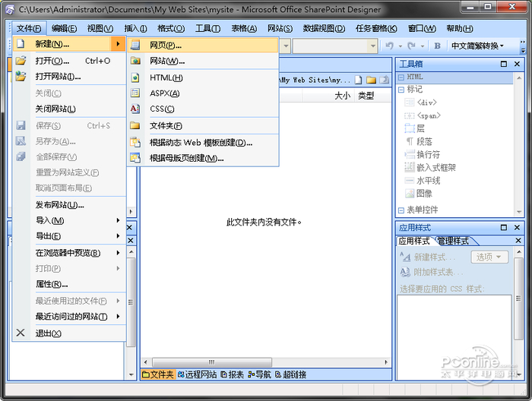Click 打开(O)... in the File menu
532x401 pixels.
tap(69, 61)
